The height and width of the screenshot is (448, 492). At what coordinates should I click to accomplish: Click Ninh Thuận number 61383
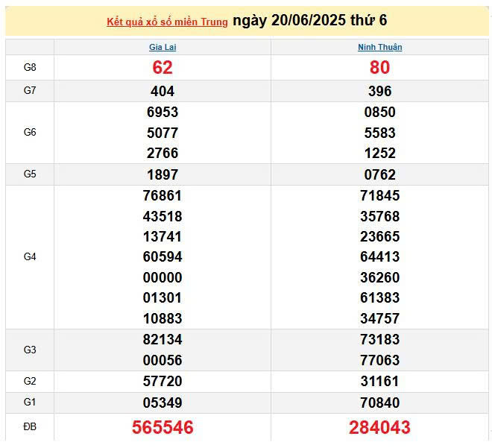(379, 297)
